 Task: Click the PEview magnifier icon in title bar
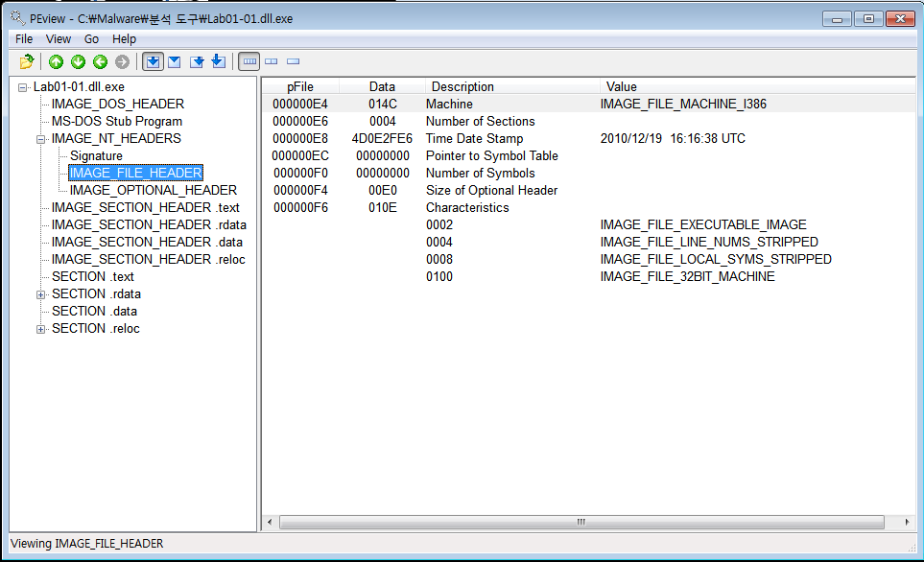pyautogui.click(x=18, y=18)
